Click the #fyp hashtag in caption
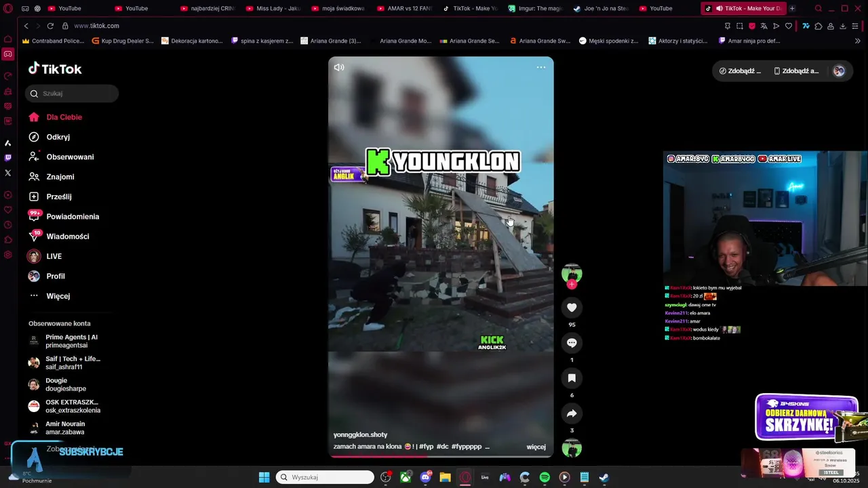The height and width of the screenshot is (488, 868). point(426,447)
